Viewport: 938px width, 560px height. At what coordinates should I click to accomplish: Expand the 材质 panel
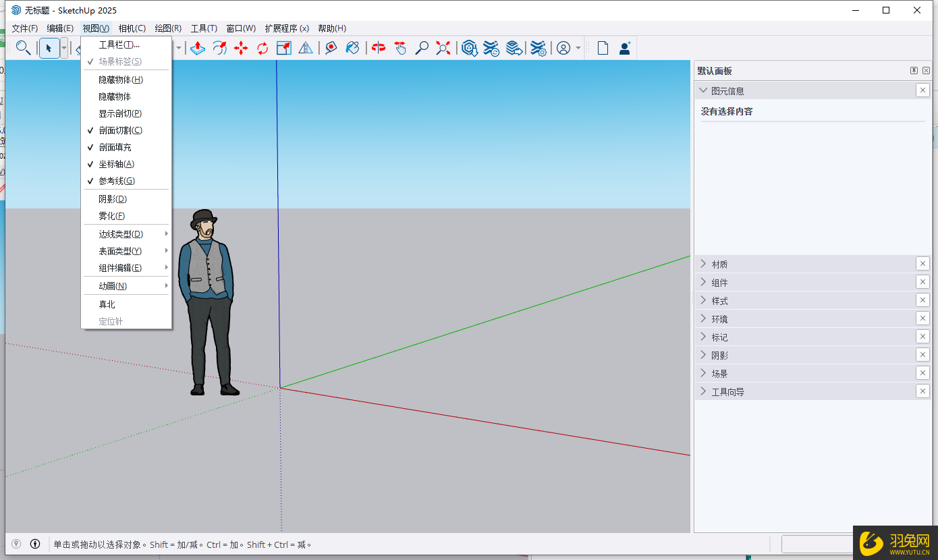tap(720, 264)
